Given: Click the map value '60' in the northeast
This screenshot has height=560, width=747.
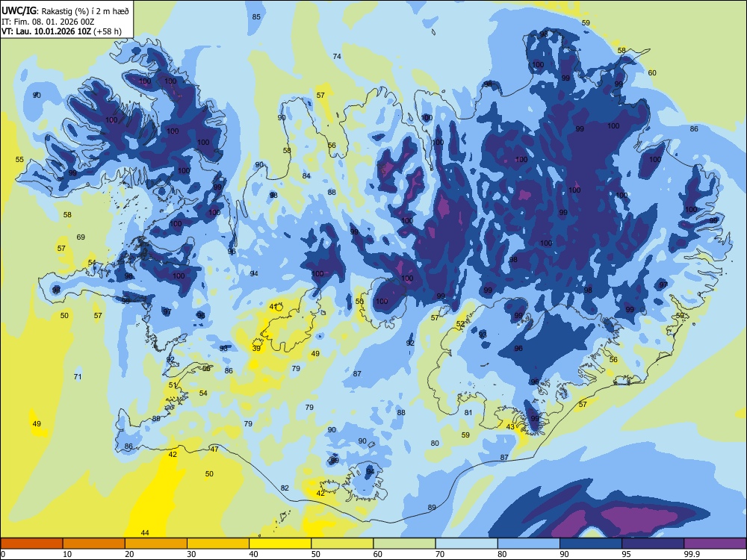Looking at the screenshot, I should (652, 73).
